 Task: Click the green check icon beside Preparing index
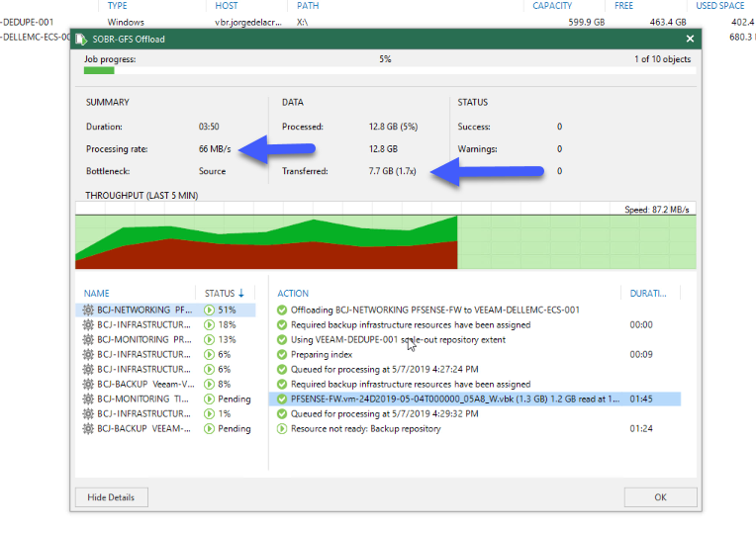click(282, 355)
